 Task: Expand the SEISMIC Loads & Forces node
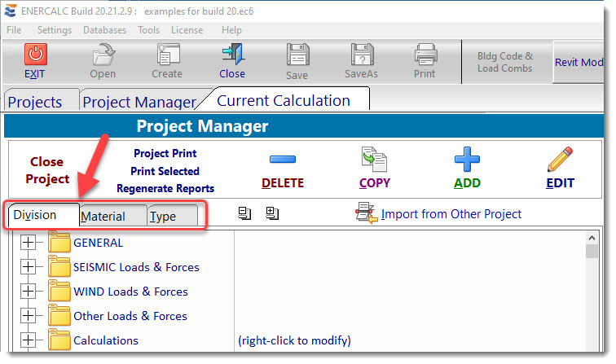tap(29, 267)
